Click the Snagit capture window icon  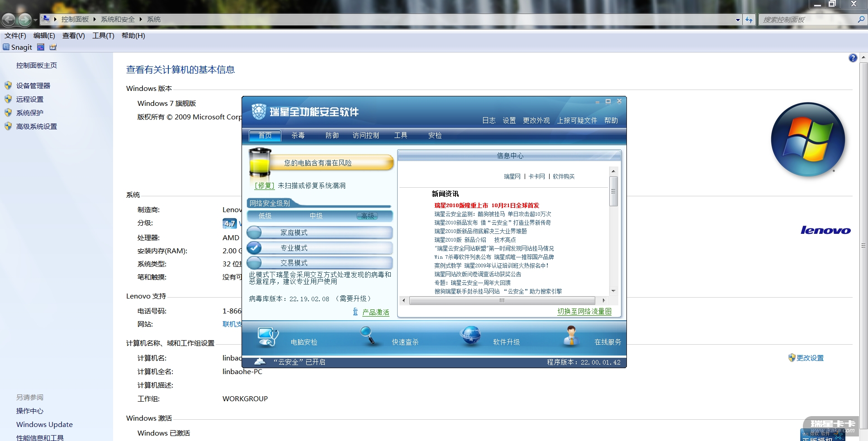click(x=41, y=47)
